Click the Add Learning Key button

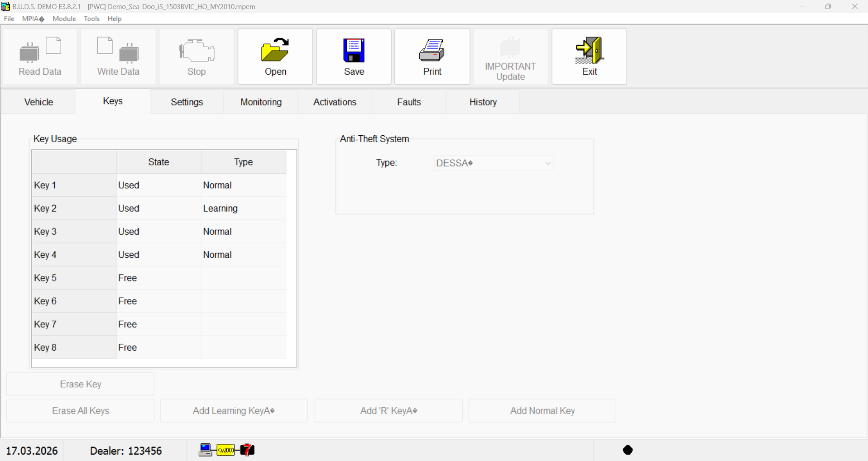tap(234, 410)
